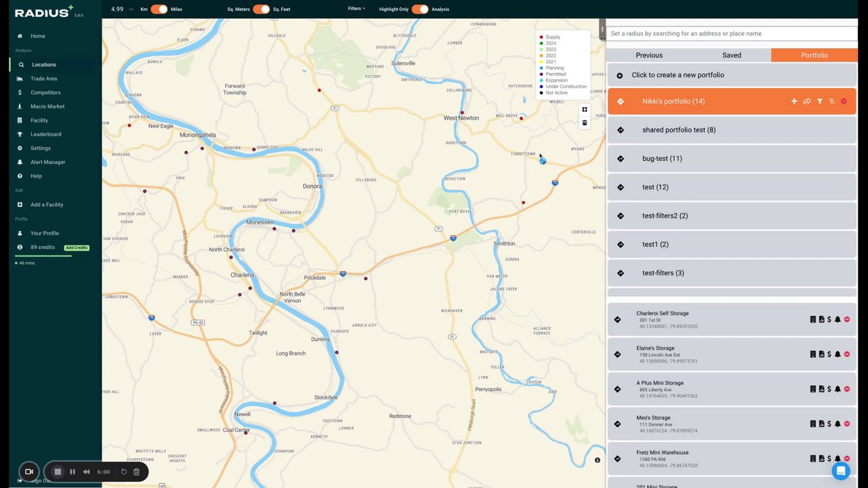868x488 pixels.
Task: Click the 89 credits label
Action: coord(42,247)
